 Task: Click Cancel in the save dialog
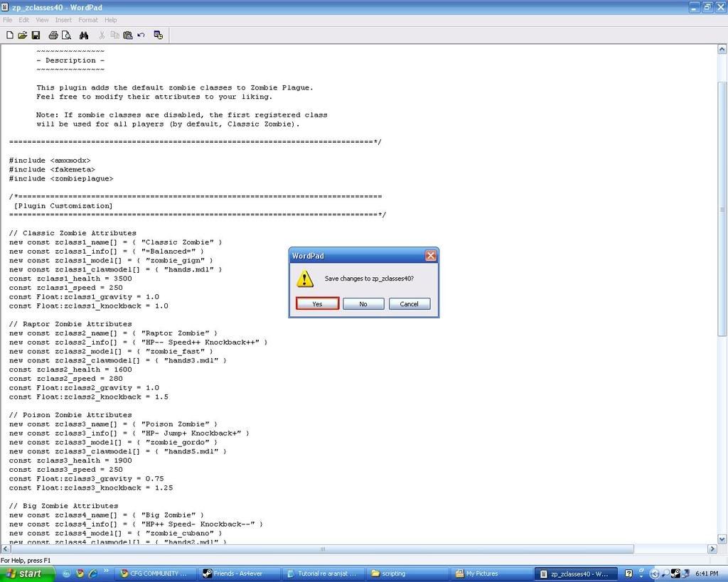(x=409, y=304)
